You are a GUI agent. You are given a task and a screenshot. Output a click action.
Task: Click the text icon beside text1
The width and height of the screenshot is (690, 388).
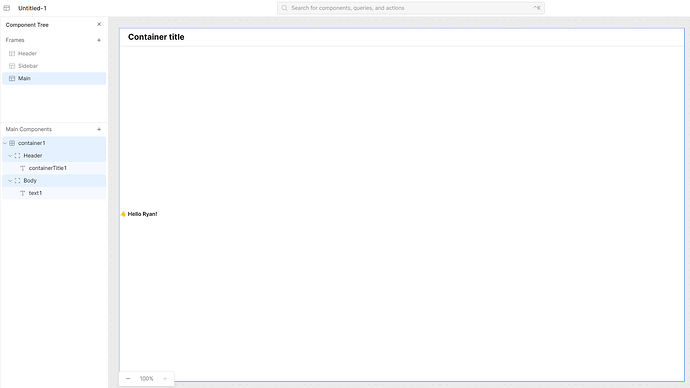click(22, 193)
